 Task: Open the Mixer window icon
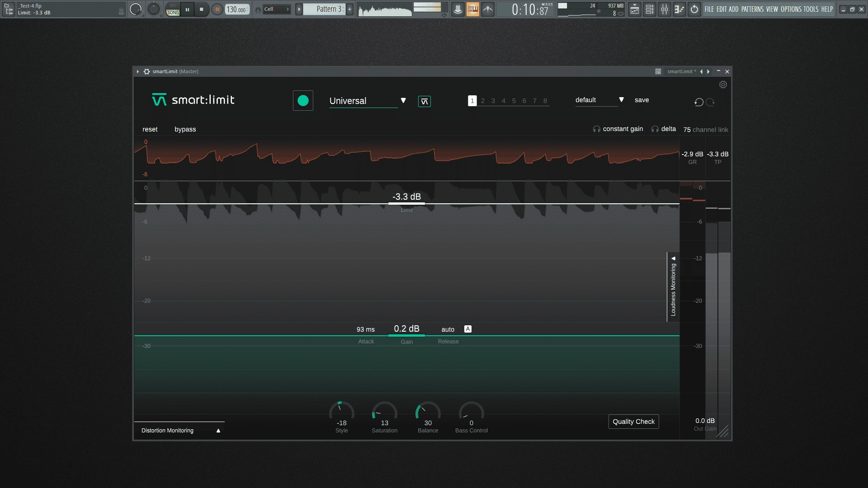[x=665, y=9]
